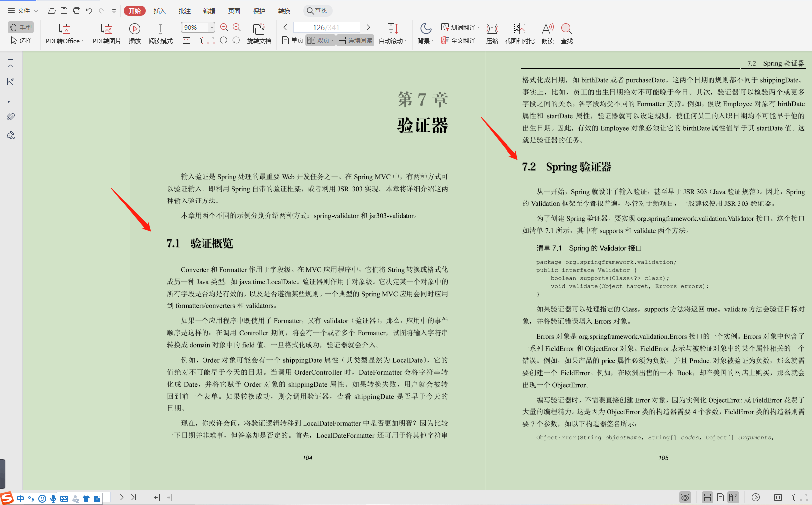Switch to the 页面 ribbon tab
The width and height of the screenshot is (812, 505).
(x=234, y=11)
